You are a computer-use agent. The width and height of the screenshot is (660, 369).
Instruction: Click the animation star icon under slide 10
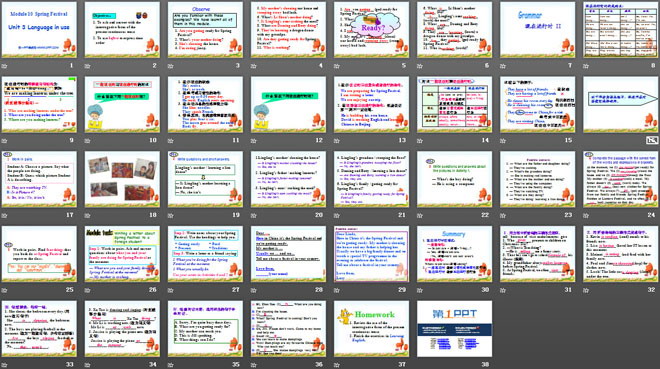tap(88, 141)
